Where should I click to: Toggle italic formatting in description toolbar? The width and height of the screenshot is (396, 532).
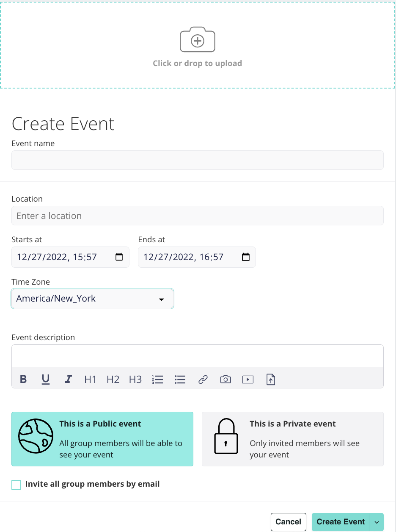pos(68,379)
